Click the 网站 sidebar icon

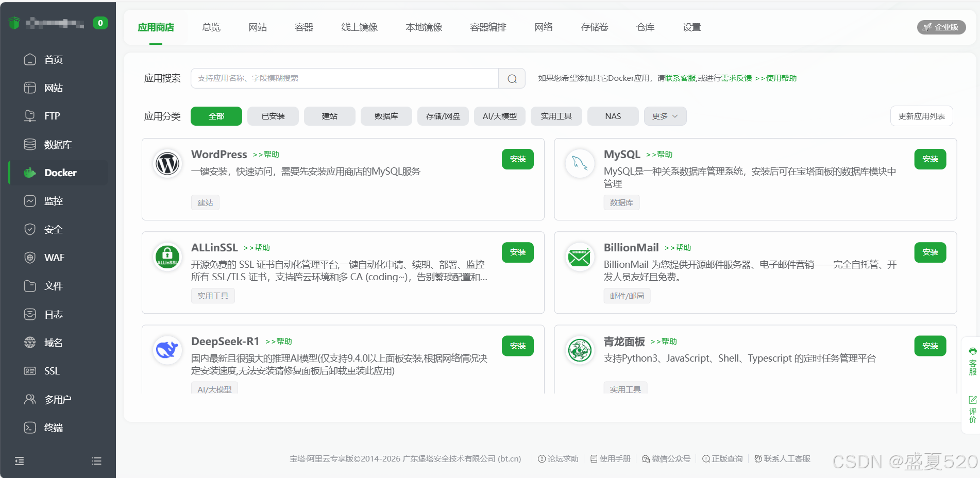(x=30, y=88)
